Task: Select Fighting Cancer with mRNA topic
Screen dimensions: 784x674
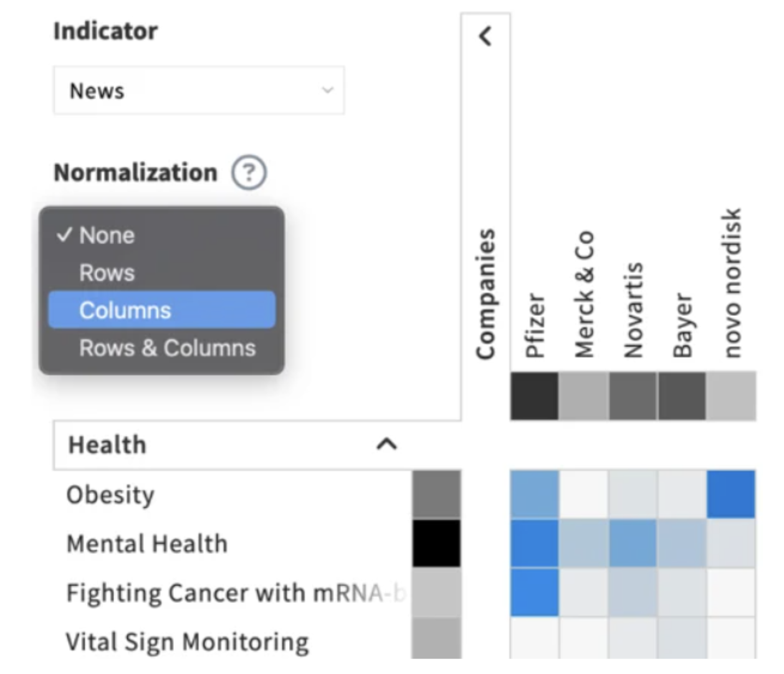Action: point(236,593)
